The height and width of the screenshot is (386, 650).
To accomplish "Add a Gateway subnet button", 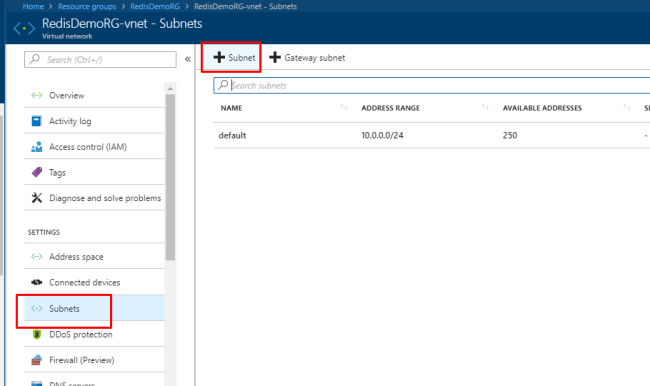I will tap(307, 58).
